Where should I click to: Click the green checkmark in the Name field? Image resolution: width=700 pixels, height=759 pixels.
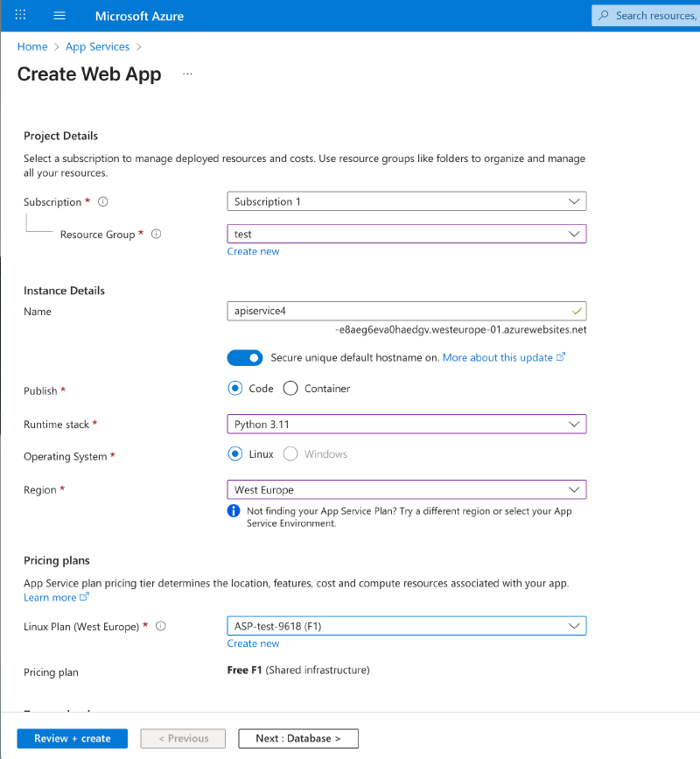(577, 312)
